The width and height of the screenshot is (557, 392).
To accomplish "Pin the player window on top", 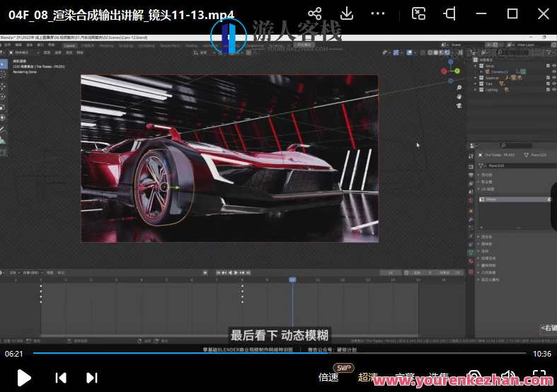I will (449, 14).
